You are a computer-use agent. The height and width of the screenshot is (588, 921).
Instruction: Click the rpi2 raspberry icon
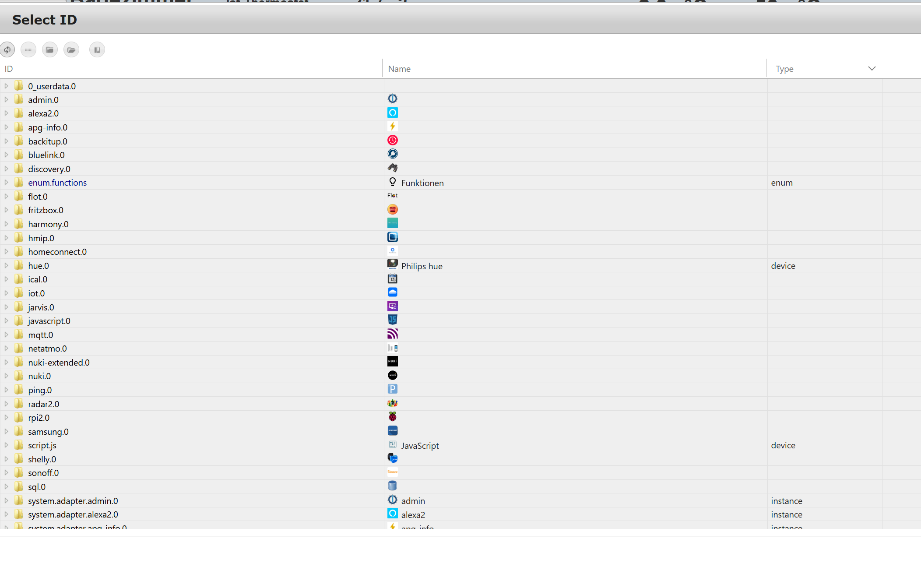pyautogui.click(x=392, y=417)
